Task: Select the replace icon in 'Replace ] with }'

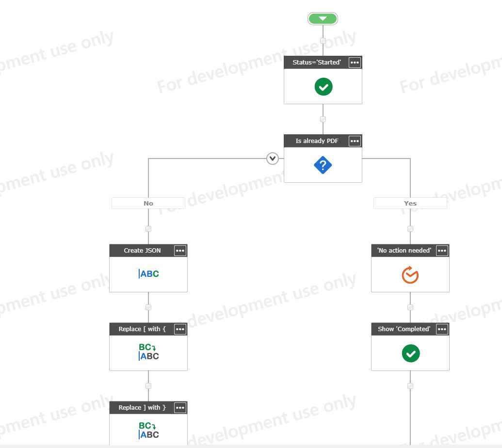Action: [148, 430]
